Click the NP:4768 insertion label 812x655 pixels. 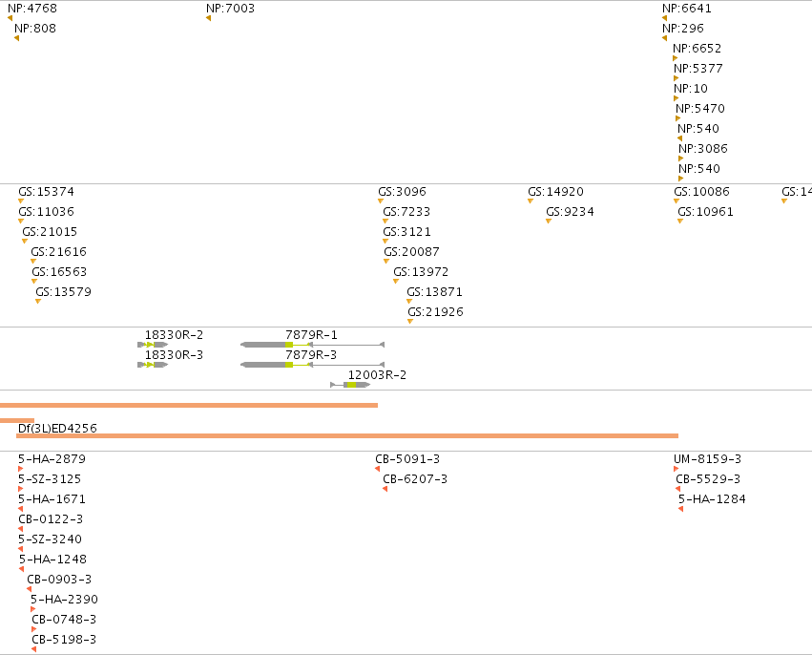(x=32, y=9)
